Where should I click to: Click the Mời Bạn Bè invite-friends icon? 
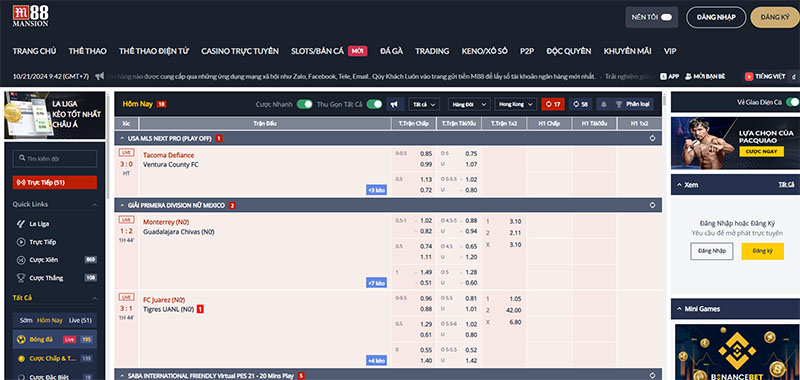pos(688,76)
